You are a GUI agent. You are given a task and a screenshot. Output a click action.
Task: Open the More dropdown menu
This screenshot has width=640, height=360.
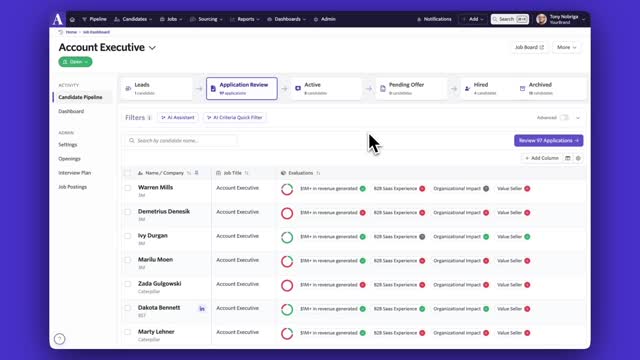click(x=567, y=47)
